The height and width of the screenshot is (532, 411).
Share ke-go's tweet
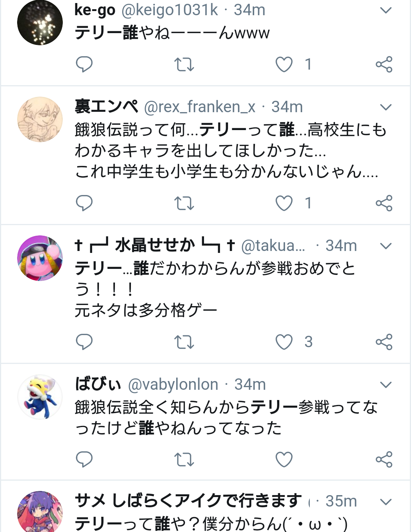384,64
